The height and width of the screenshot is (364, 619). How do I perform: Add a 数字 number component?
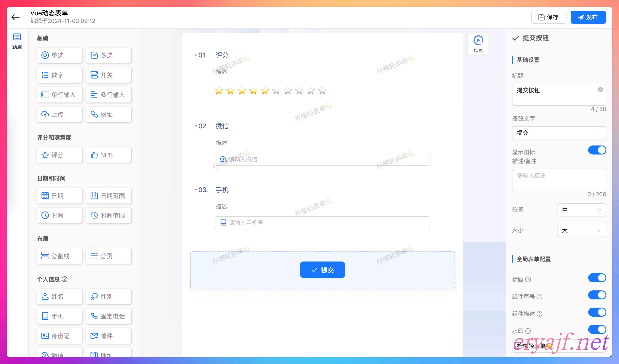click(x=59, y=75)
